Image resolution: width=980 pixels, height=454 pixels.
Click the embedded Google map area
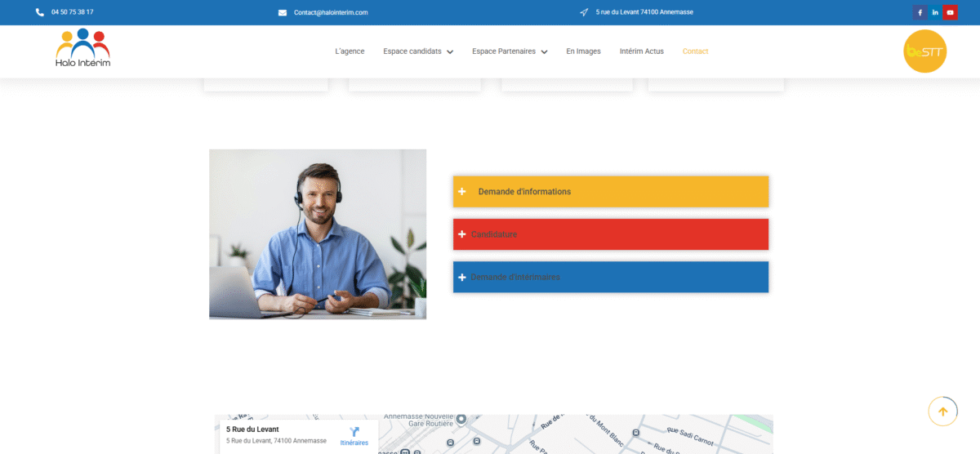[493, 434]
